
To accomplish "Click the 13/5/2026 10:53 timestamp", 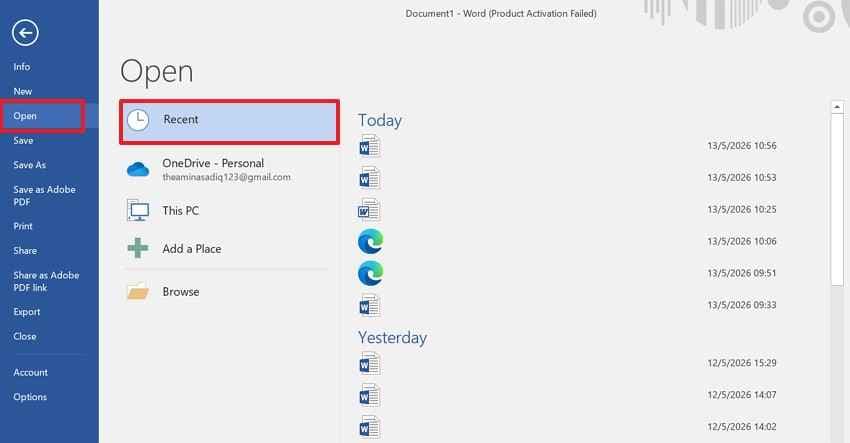I will (x=742, y=177).
